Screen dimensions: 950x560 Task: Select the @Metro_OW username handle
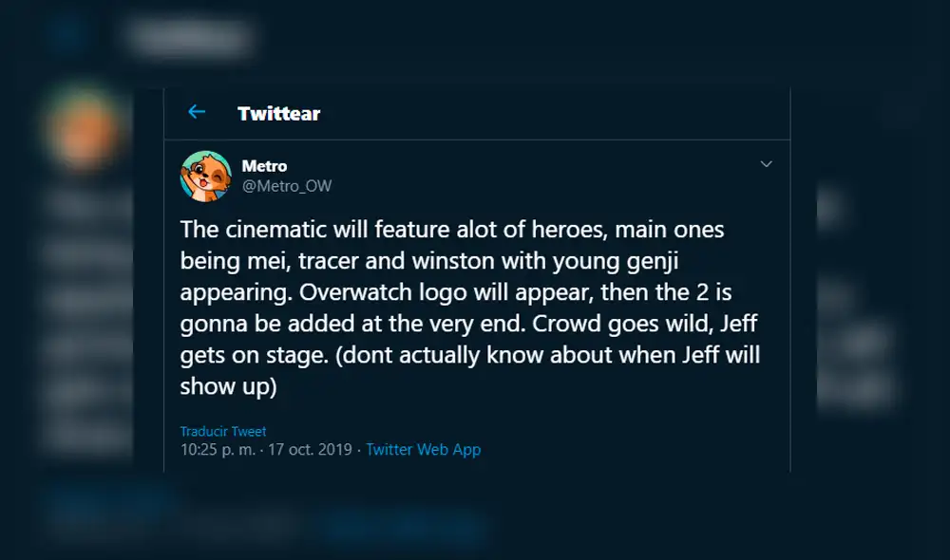pyautogui.click(x=287, y=186)
